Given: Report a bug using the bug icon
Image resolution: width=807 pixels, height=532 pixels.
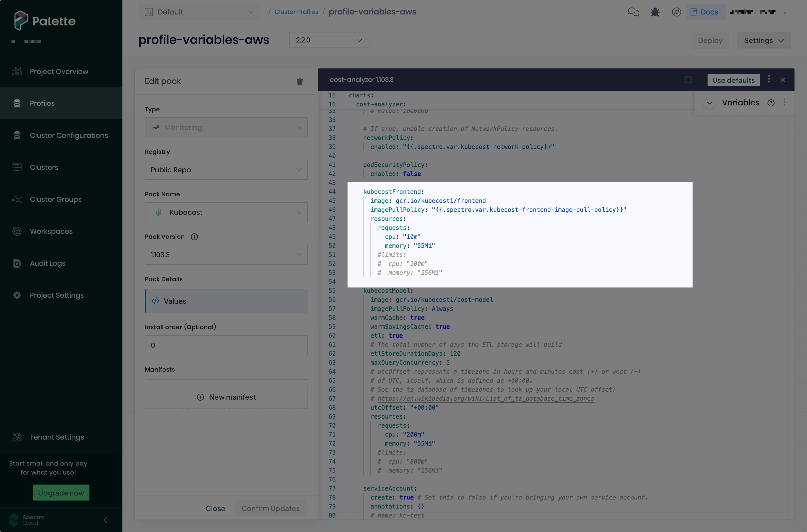Looking at the screenshot, I should 655,12.
